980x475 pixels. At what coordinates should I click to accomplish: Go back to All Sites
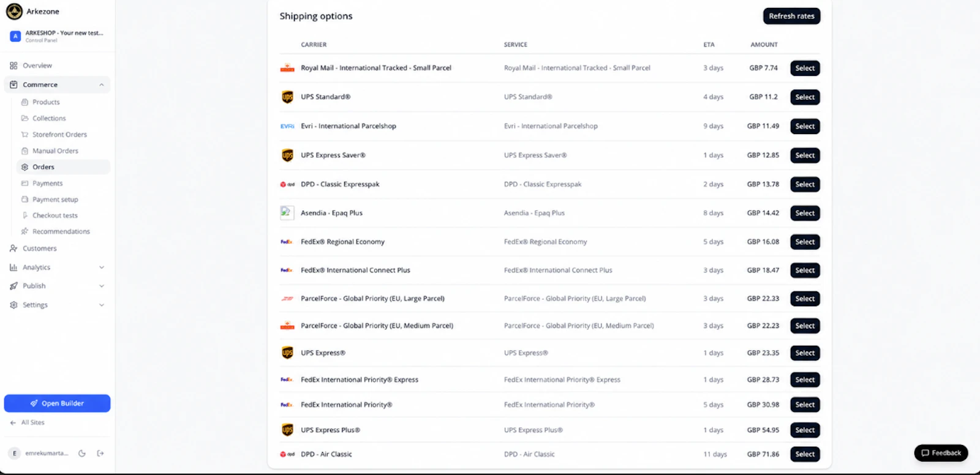tap(28, 422)
